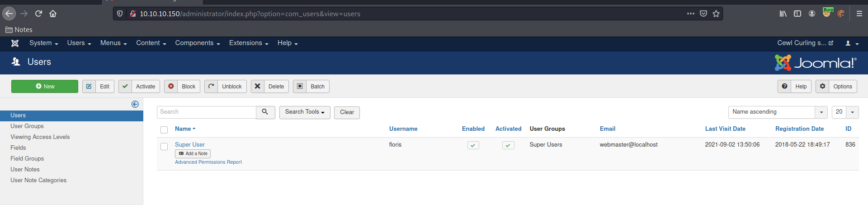Open the Notes bookmarks folder

click(19, 30)
